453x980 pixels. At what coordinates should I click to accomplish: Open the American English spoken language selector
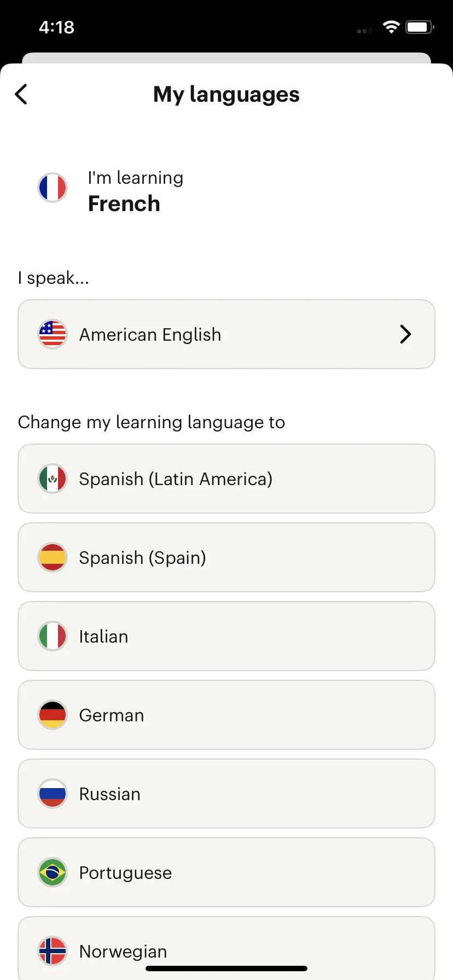(226, 334)
